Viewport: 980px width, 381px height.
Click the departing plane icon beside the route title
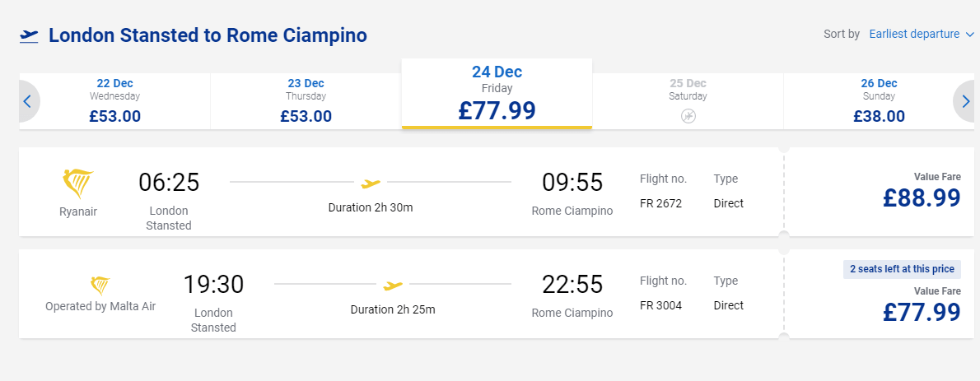(29, 35)
